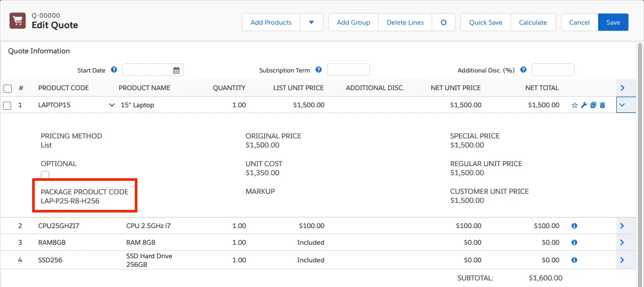Check the select-all checkbox in the table header

8,88
